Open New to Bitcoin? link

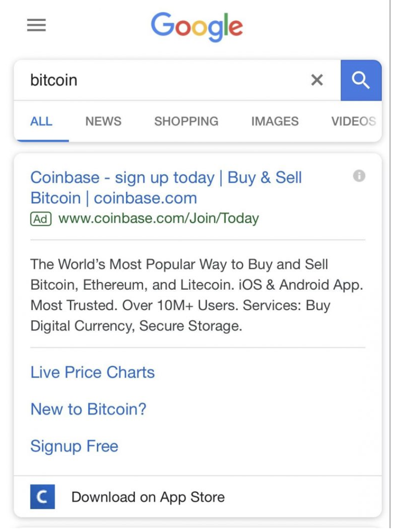[88, 409]
